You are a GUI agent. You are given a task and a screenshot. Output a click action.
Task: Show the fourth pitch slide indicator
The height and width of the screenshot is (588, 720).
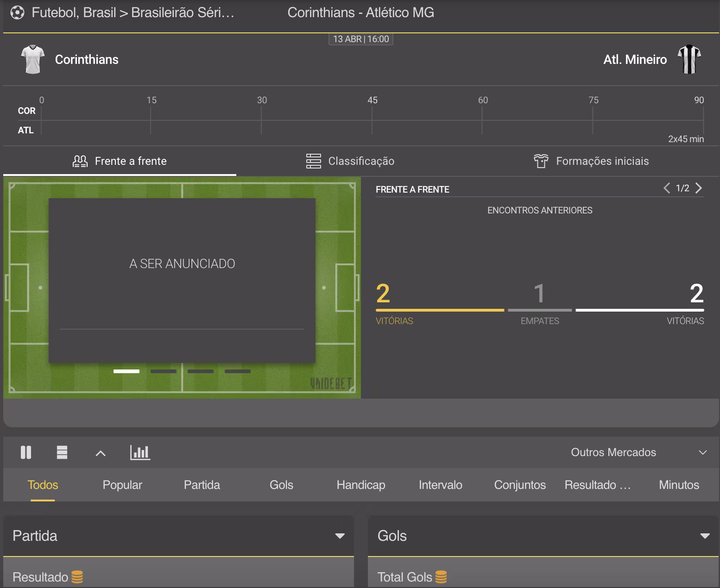pos(238,371)
